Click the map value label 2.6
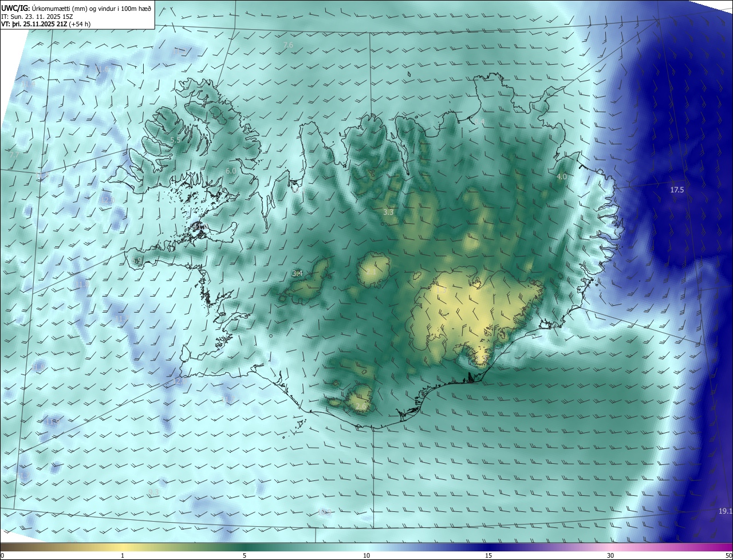 [361, 407]
